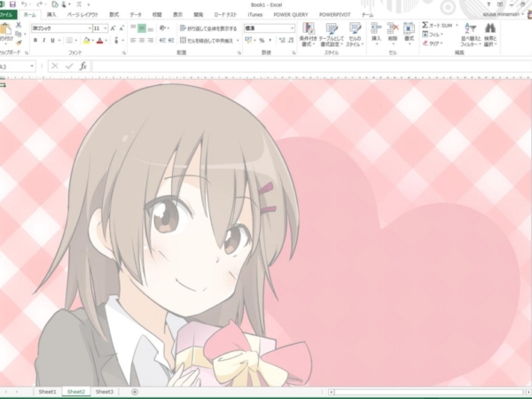
Task: Expand the font group dialog launcher
Action: [x=124, y=53]
